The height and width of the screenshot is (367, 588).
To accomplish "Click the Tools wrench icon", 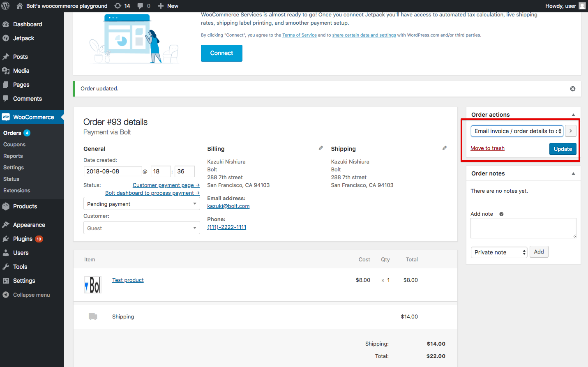I will (6, 267).
